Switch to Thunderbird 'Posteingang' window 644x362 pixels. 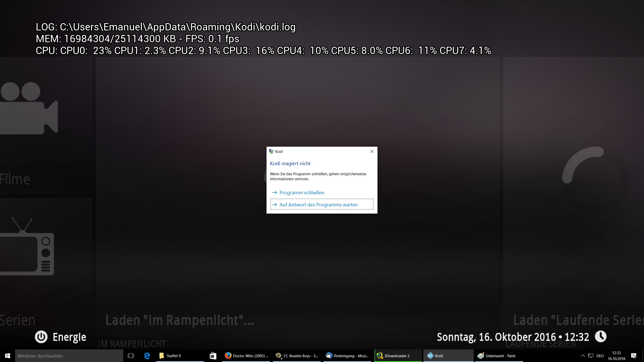pos(347,356)
